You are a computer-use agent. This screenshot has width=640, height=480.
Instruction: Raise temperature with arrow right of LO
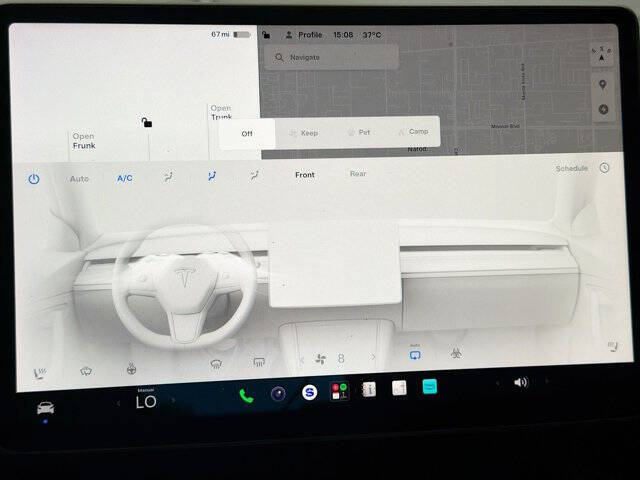(173, 401)
